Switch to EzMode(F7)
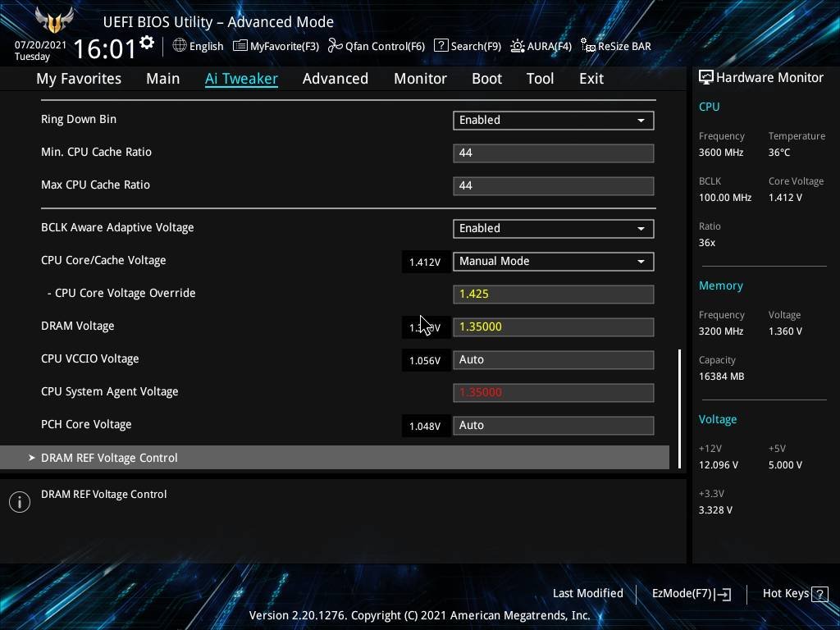 coord(691,593)
